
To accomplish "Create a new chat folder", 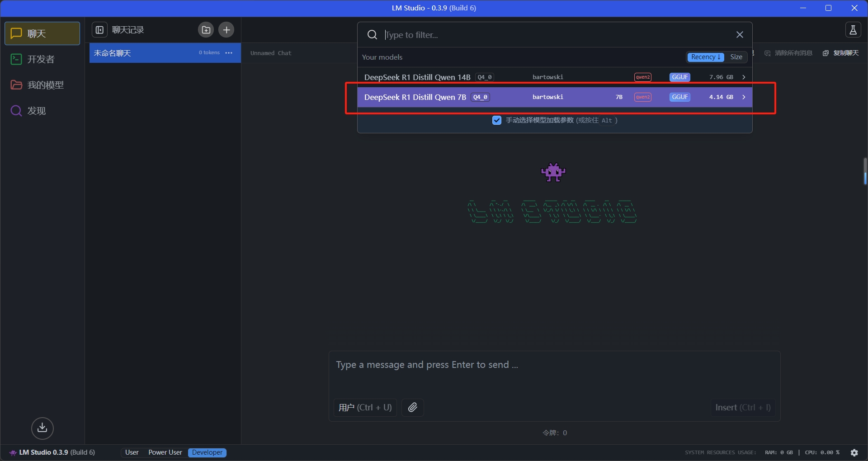I will [206, 30].
